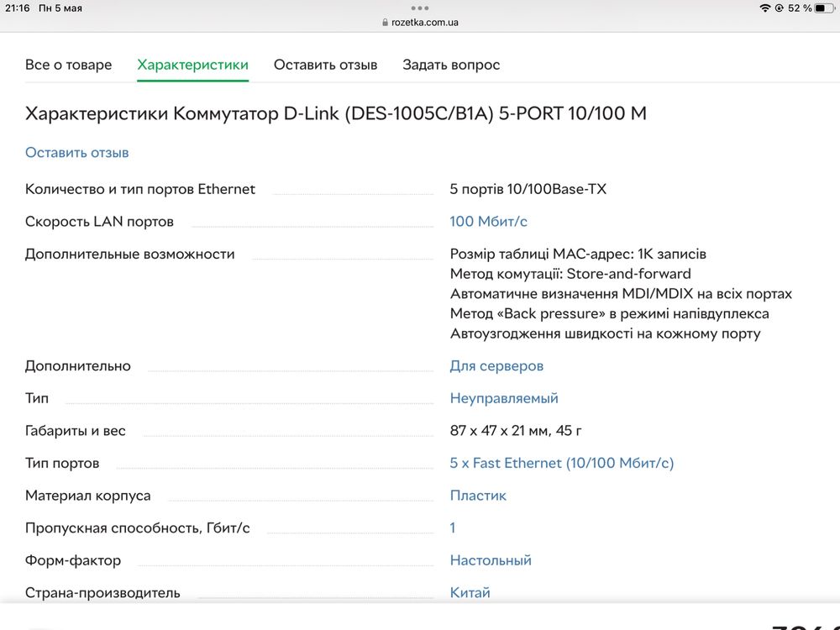Click 'Метод комутації: Store-and-forward' text
The width and height of the screenshot is (840, 630).
(570, 274)
